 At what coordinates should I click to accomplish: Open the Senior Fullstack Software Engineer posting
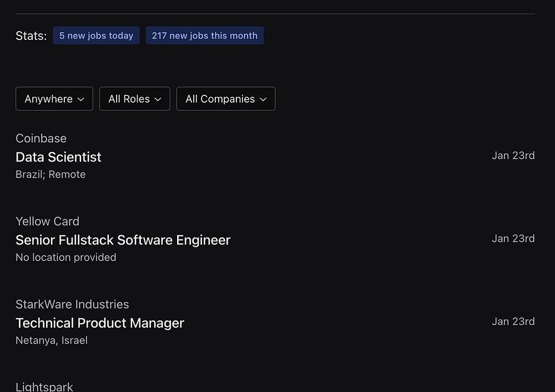coord(123,240)
